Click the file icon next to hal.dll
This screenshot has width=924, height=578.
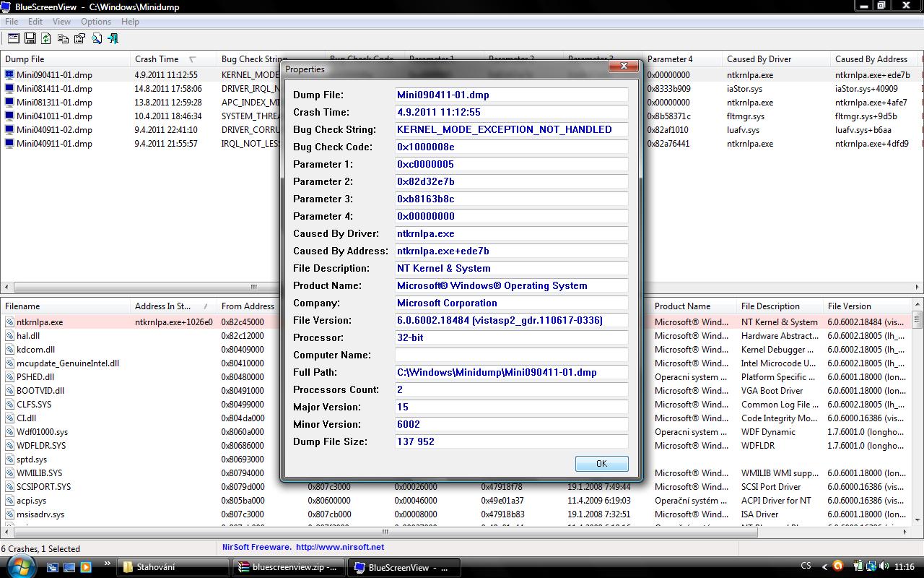tap(9, 336)
